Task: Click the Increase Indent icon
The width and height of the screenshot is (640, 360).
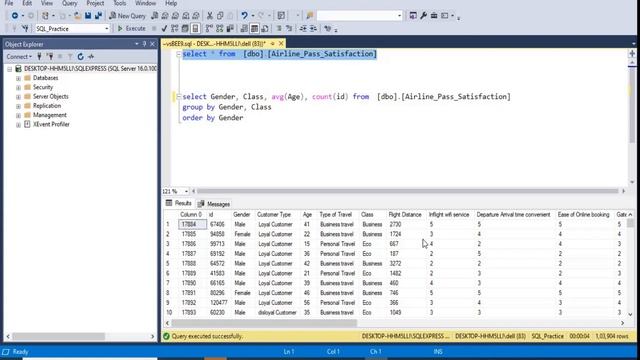Action: click(313, 29)
